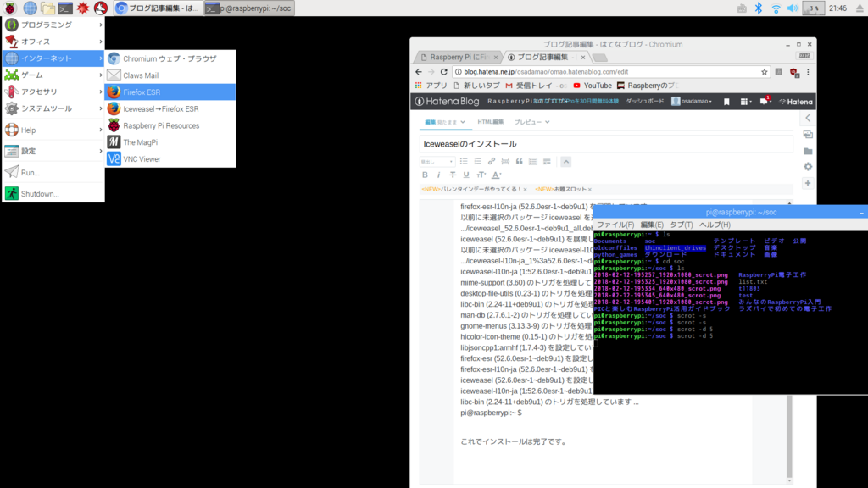Click Hatena header bookmark icon

[x=726, y=102]
